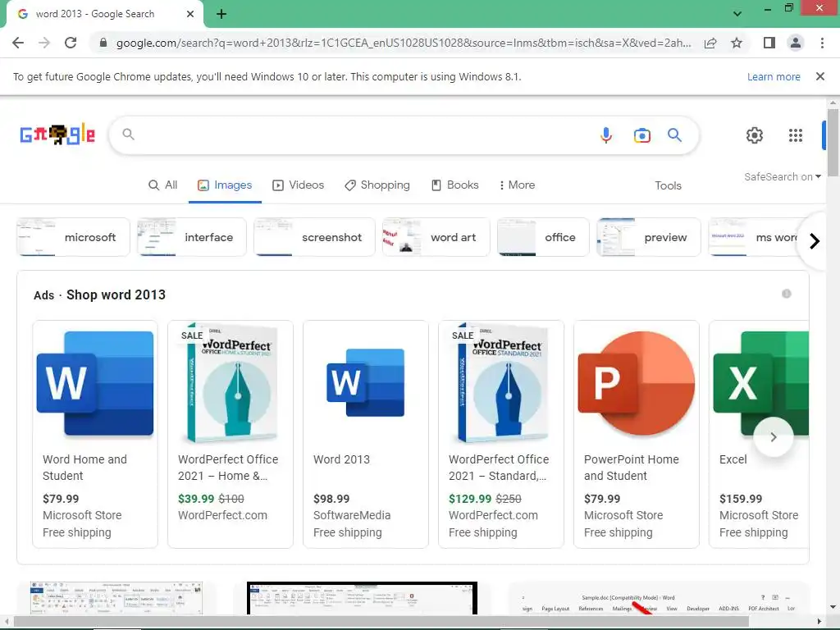Open WordPerfect Office 2021 Standard product image
840x630 pixels.
pyautogui.click(x=501, y=383)
